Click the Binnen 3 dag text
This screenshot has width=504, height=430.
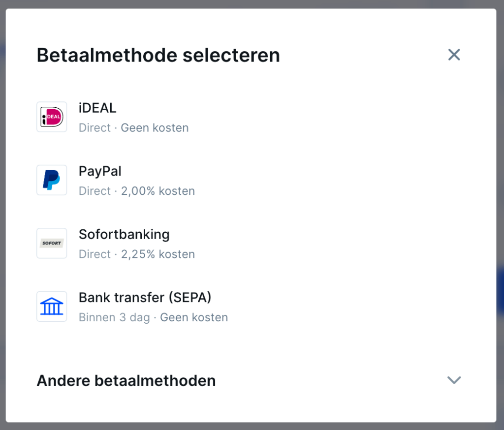[114, 317]
